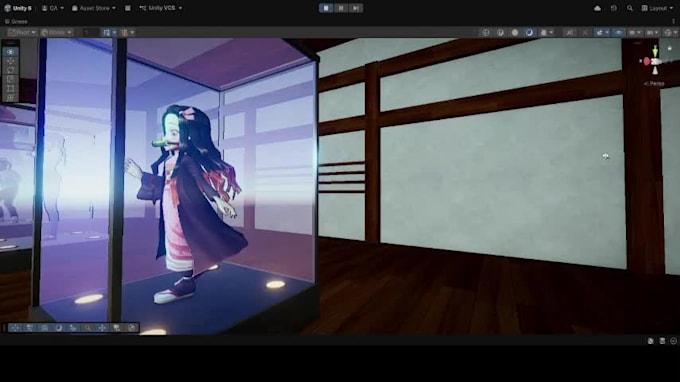The image size is (680, 382).
Task: Open the CA account dropdown
Action: [52, 8]
